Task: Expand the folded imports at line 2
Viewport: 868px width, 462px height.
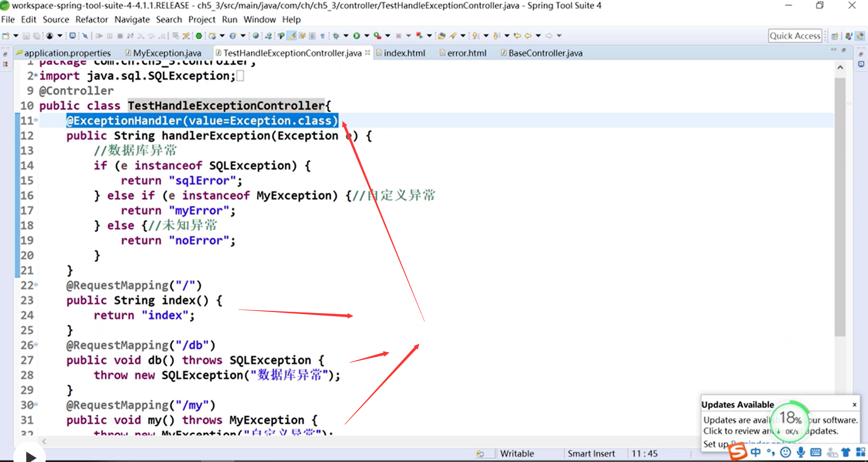Action: [x=36, y=75]
